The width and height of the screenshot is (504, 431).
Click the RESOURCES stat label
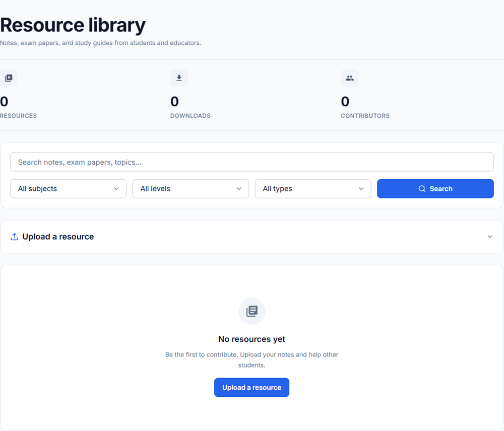click(18, 116)
